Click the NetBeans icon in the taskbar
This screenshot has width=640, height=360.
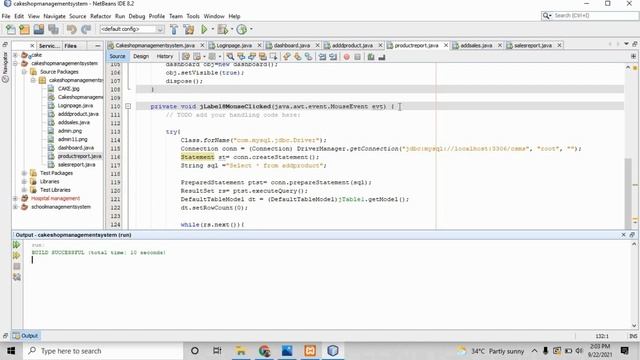point(333,351)
